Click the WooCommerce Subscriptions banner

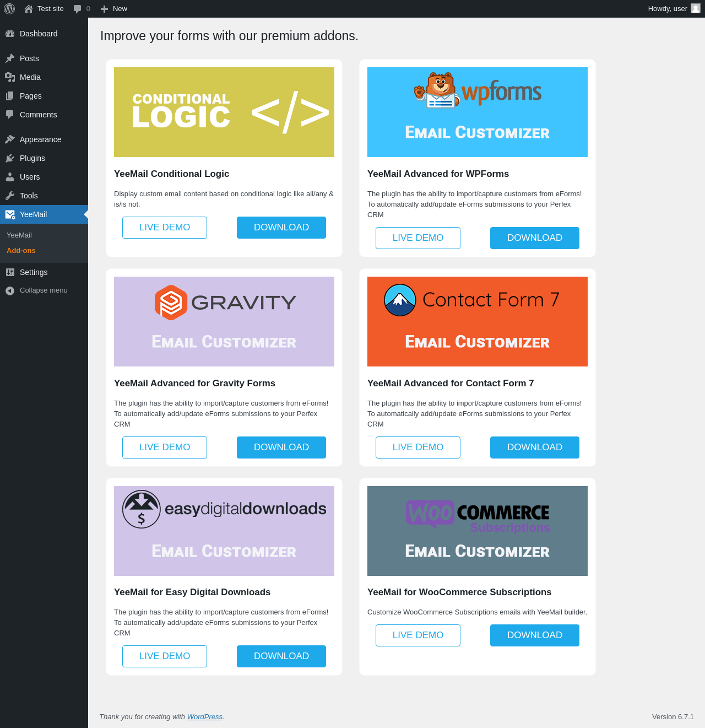[478, 531]
